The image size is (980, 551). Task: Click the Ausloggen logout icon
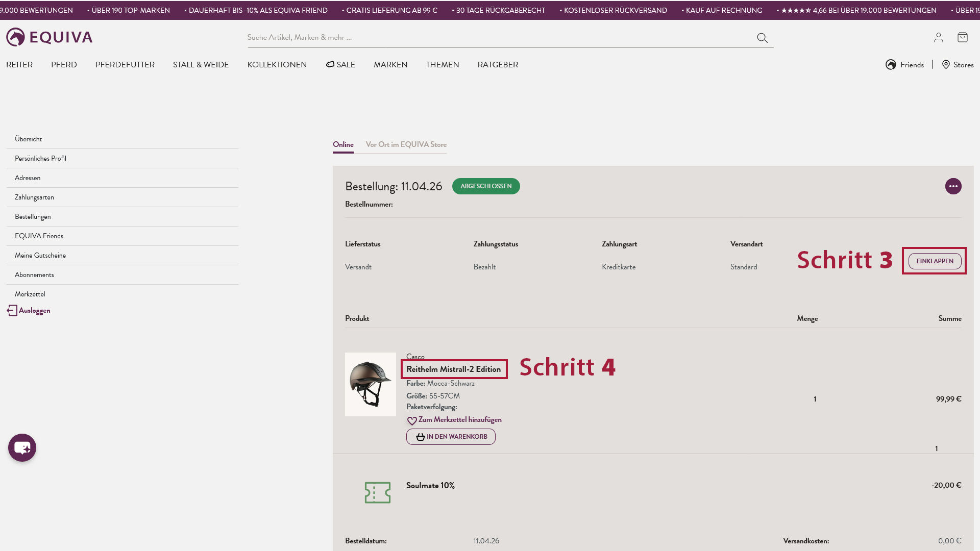(x=12, y=311)
